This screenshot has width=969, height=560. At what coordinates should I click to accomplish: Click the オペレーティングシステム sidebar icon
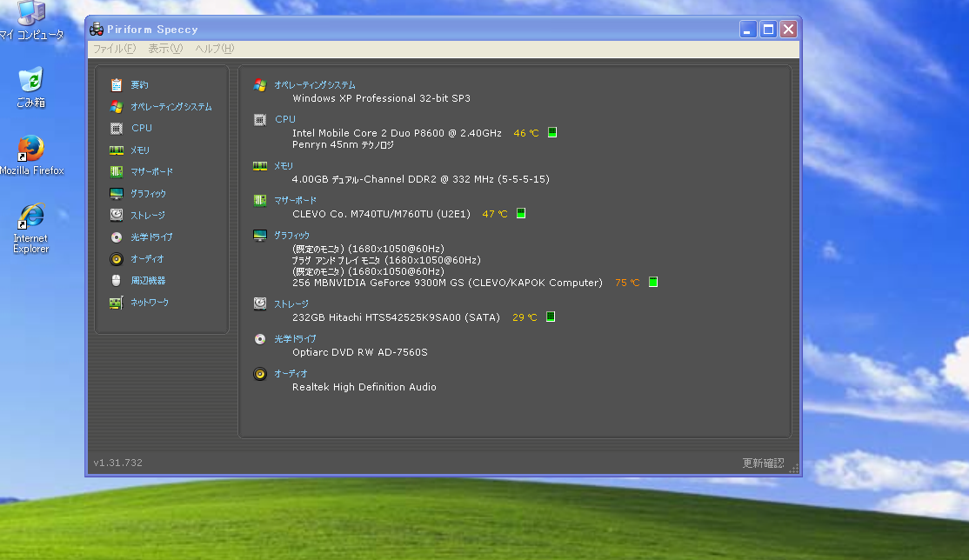pyautogui.click(x=117, y=107)
